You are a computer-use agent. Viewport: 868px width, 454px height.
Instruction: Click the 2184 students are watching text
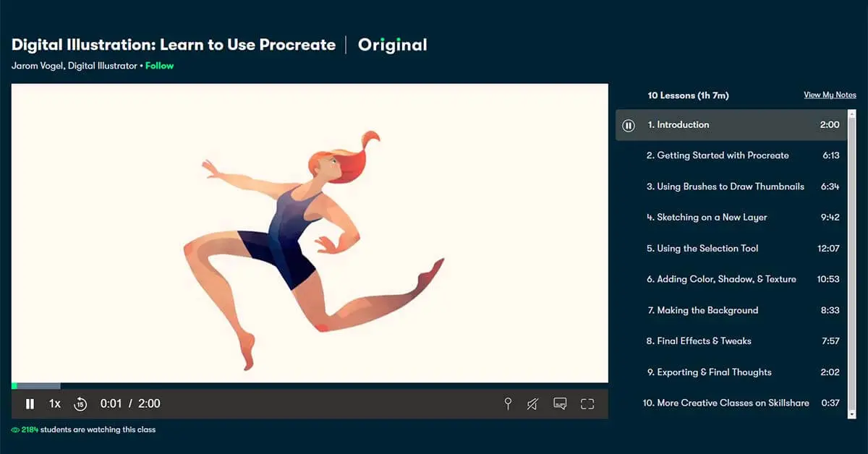click(x=88, y=430)
